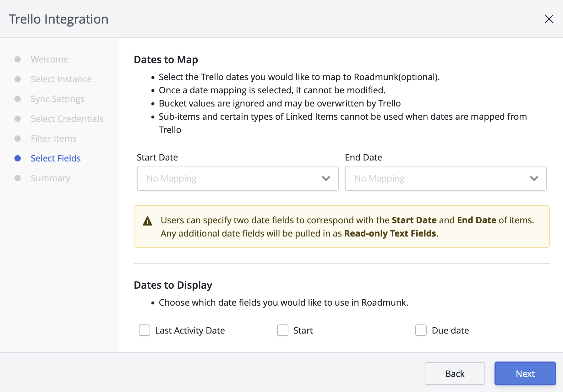Proceed with the Next button
The height and width of the screenshot is (392, 563).
point(525,373)
